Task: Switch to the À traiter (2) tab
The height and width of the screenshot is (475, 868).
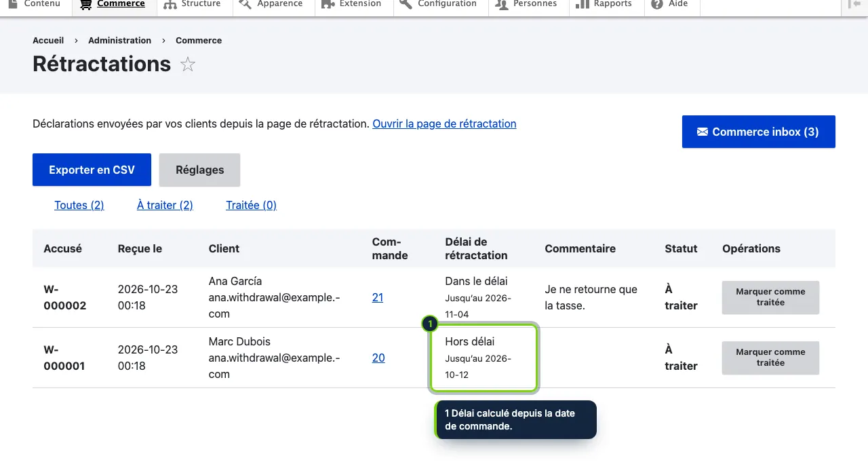Action: click(165, 205)
